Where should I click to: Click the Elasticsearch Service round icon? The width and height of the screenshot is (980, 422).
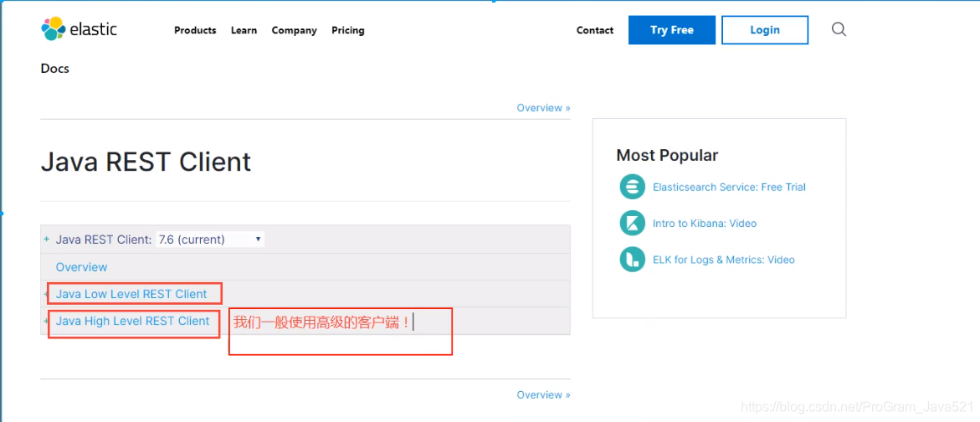[x=632, y=187]
